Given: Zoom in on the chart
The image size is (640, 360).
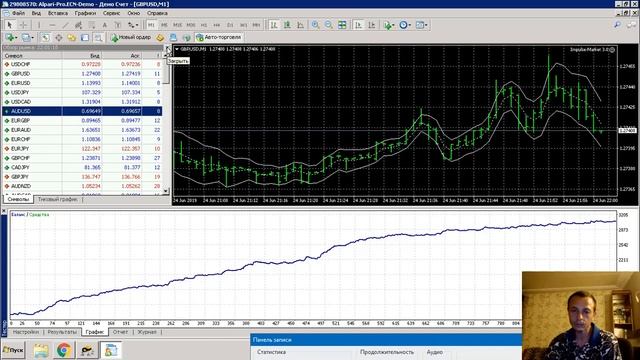Looking at the screenshot, I should [316, 25].
